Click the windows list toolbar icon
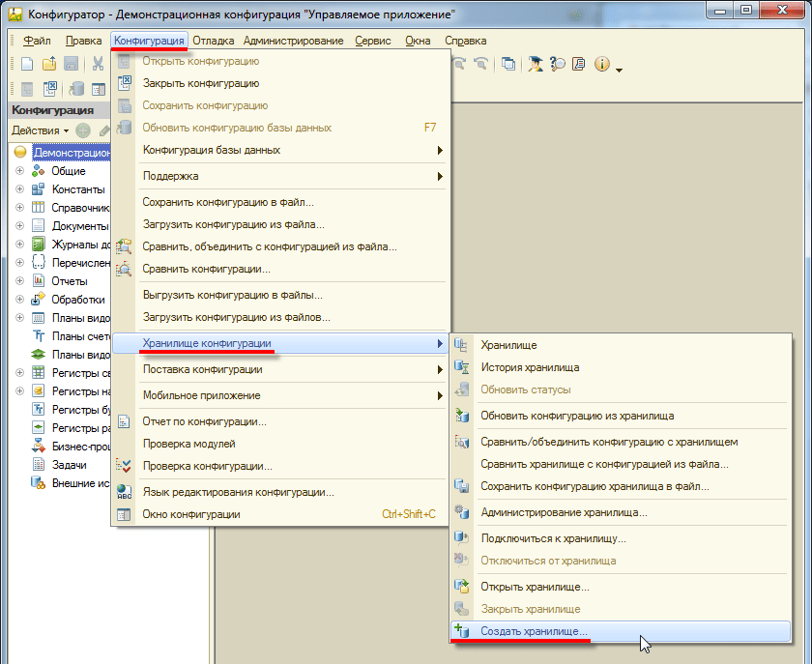Screen dimensions: 812x664 (x=508, y=64)
